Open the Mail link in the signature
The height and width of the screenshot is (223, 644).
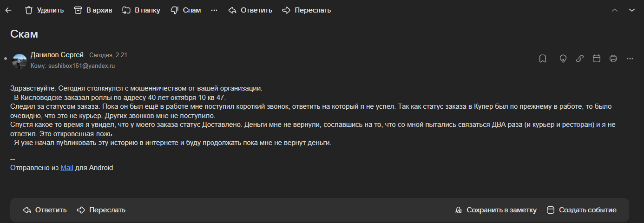(67, 168)
